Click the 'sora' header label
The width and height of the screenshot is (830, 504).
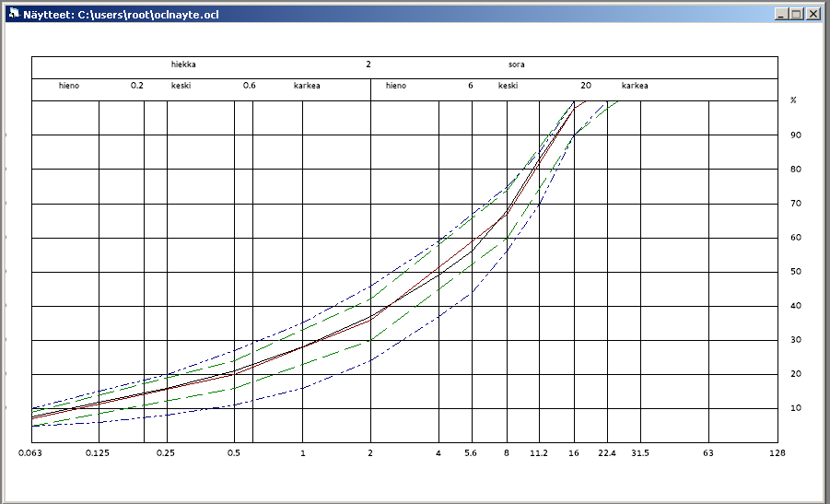(516, 64)
